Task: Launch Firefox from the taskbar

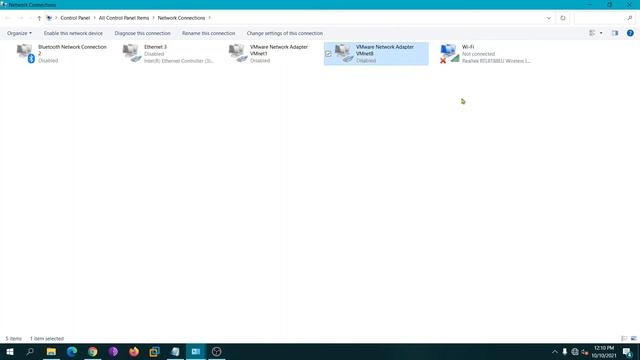Action: coord(134,351)
